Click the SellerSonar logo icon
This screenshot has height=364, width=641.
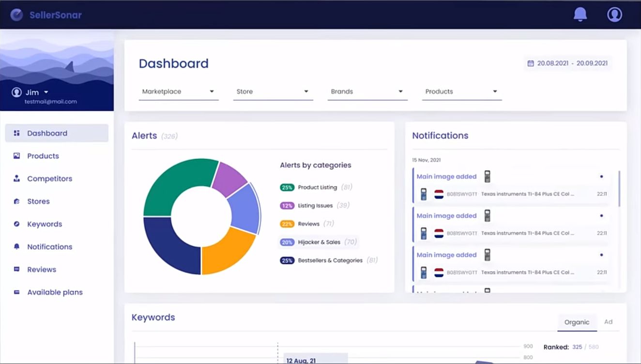click(16, 15)
